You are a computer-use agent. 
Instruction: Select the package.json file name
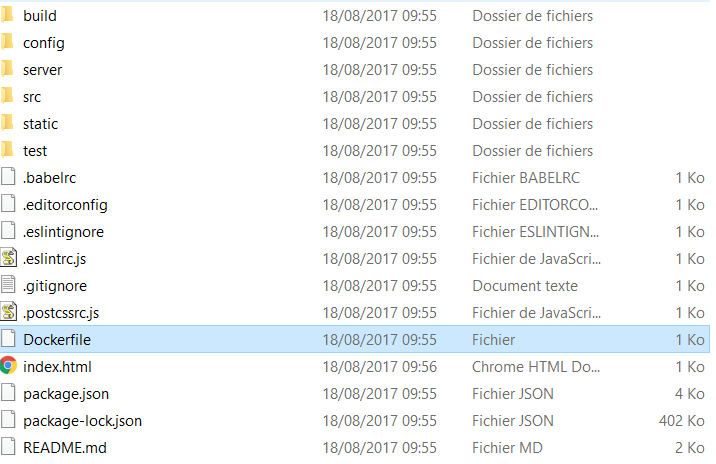66,394
